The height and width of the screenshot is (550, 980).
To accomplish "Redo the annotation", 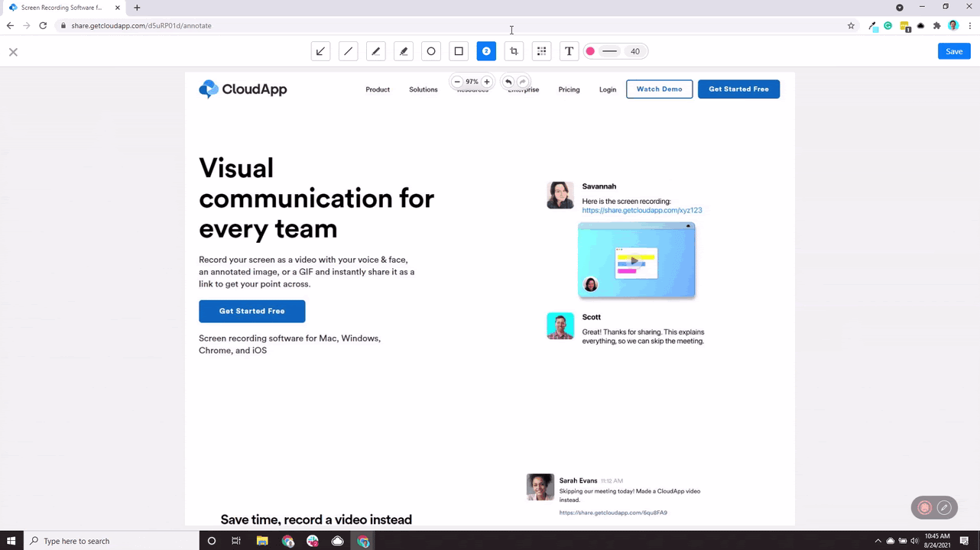I will pyautogui.click(x=523, y=82).
